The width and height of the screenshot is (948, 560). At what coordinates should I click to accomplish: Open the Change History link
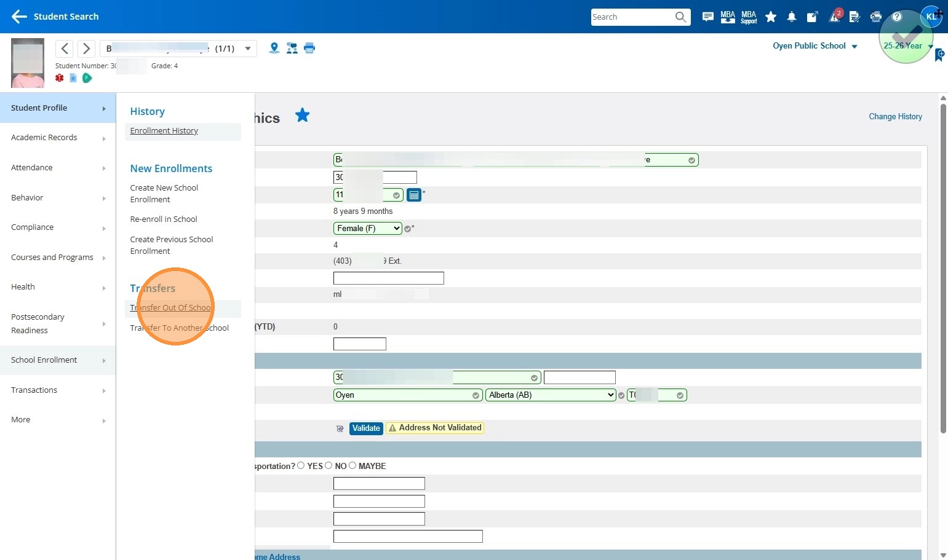click(x=895, y=117)
